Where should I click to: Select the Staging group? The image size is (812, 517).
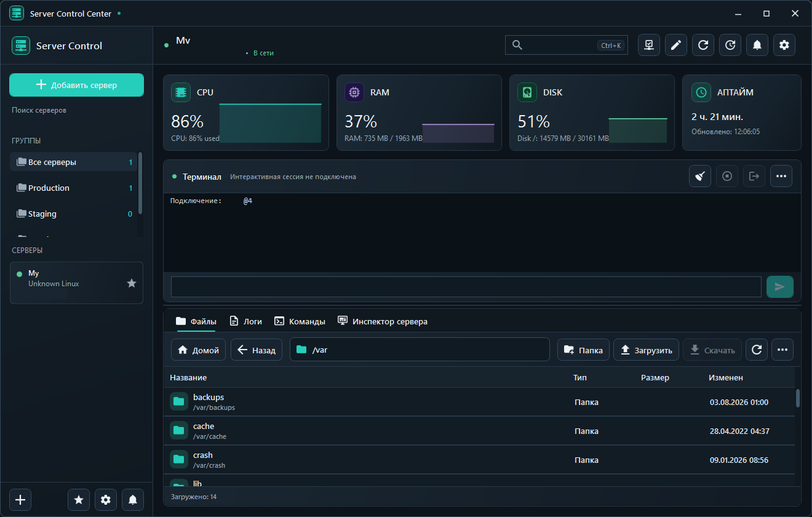click(73, 214)
